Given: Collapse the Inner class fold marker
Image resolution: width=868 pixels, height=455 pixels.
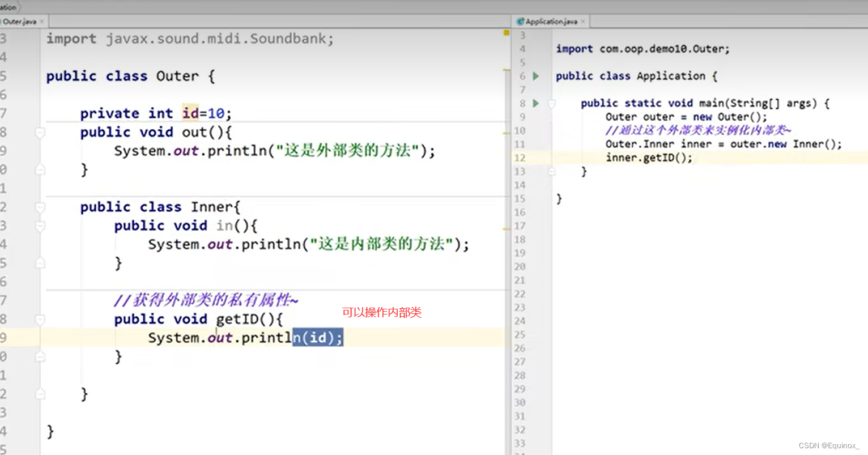Looking at the screenshot, I should pyautogui.click(x=40, y=207).
